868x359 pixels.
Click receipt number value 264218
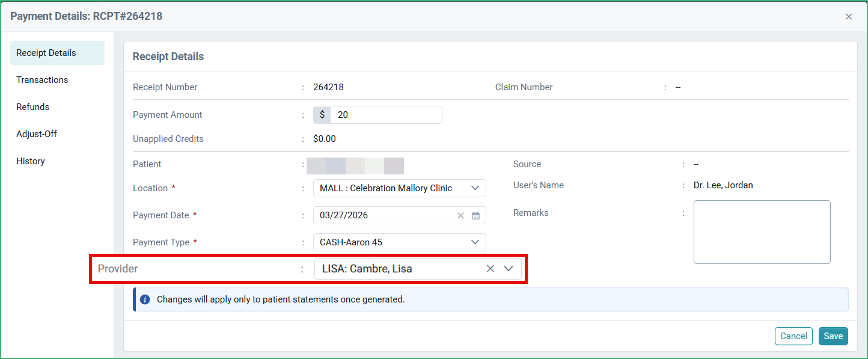[x=328, y=87]
